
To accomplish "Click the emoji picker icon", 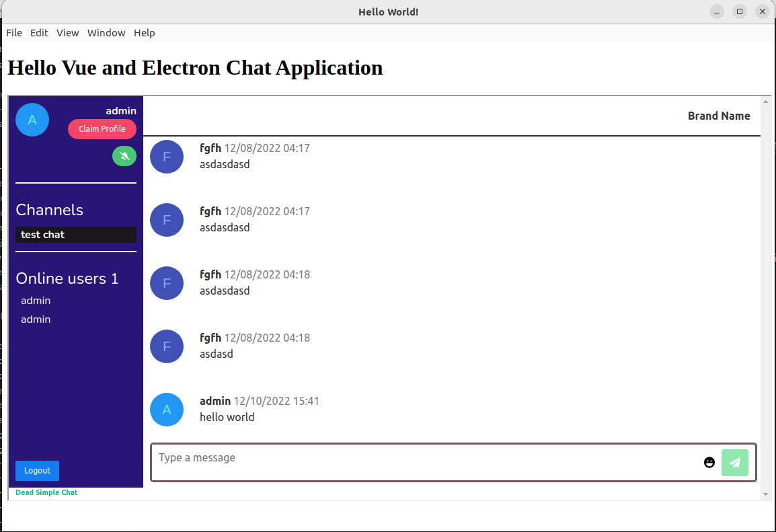I will point(709,463).
